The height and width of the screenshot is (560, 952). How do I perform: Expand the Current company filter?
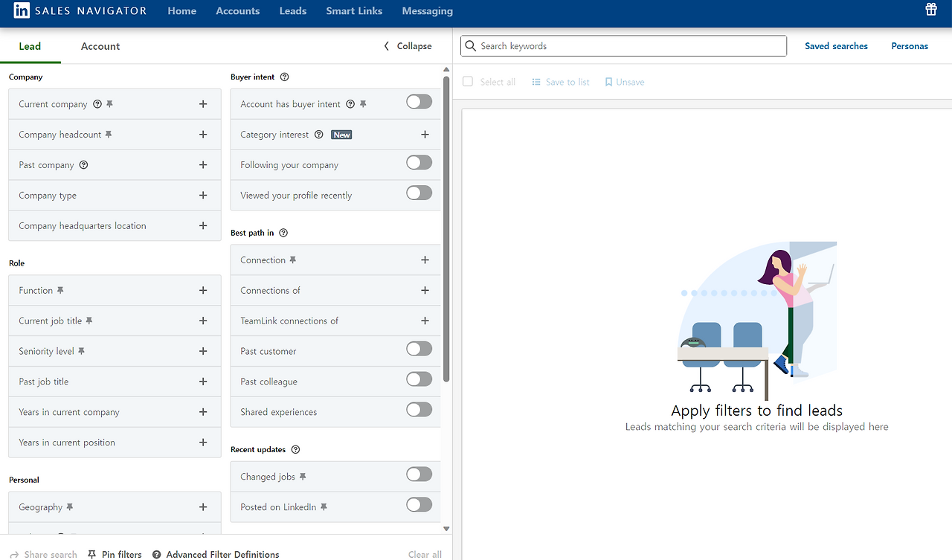[x=203, y=104]
